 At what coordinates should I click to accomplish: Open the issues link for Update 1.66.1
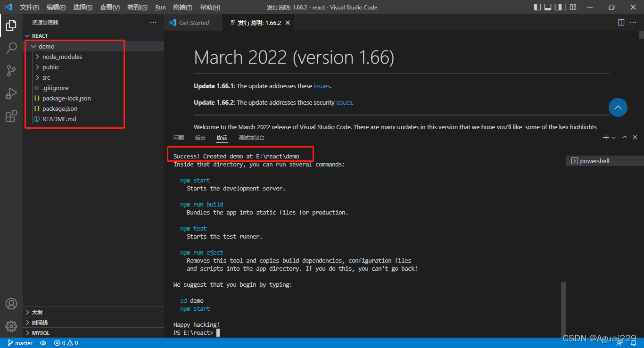coord(322,86)
